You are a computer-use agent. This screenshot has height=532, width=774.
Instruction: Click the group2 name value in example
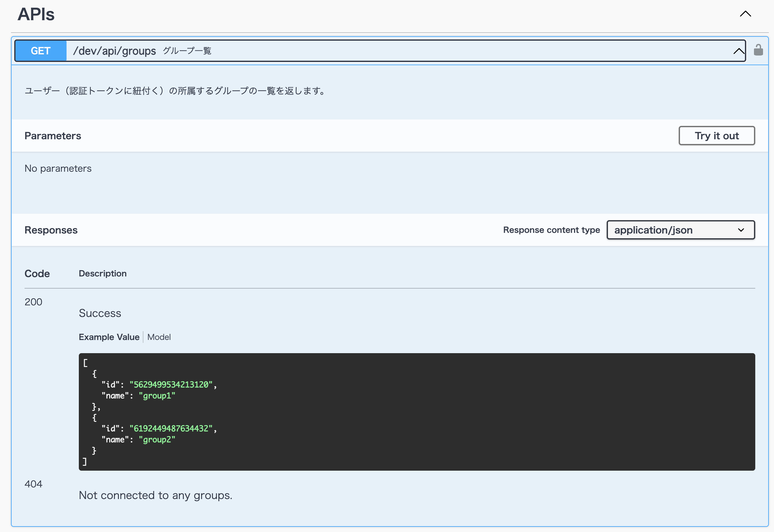(157, 440)
